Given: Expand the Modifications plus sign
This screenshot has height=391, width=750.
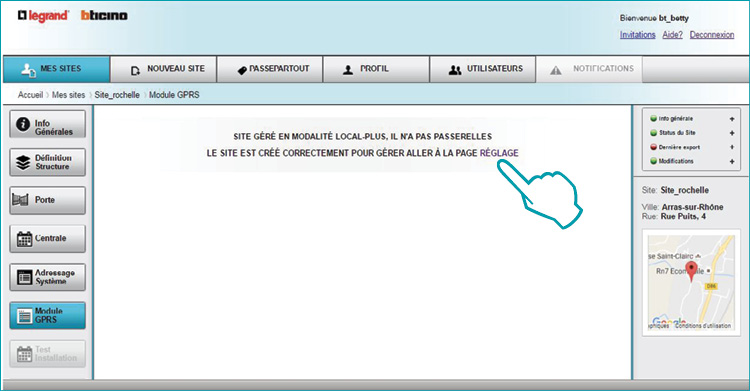Looking at the screenshot, I should click(x=732, y=162).
